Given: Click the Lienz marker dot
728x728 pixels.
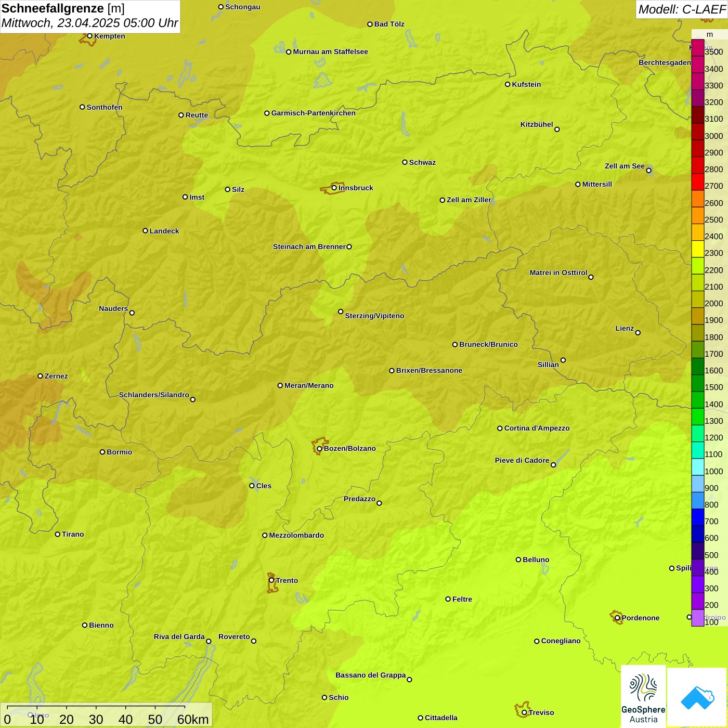Looking at the screenshot, I should pyautogui.click(x=638, y=333).
